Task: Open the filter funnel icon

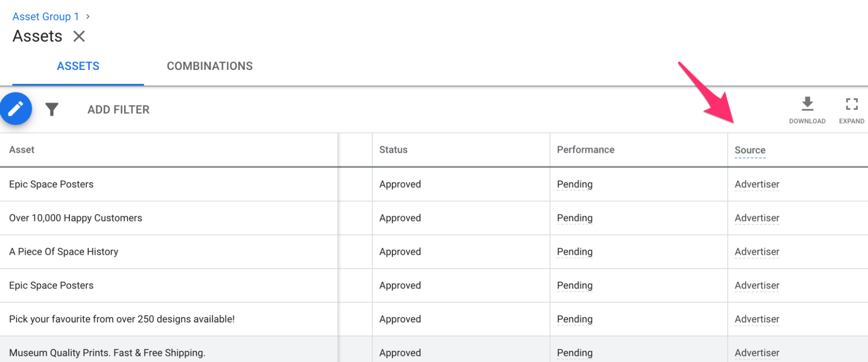Action: coord(52,109)
